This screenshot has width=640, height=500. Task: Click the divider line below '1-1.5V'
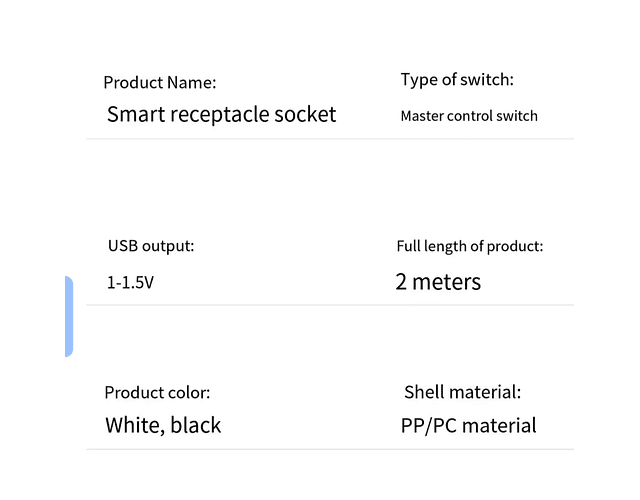click(x=330, y=304)
